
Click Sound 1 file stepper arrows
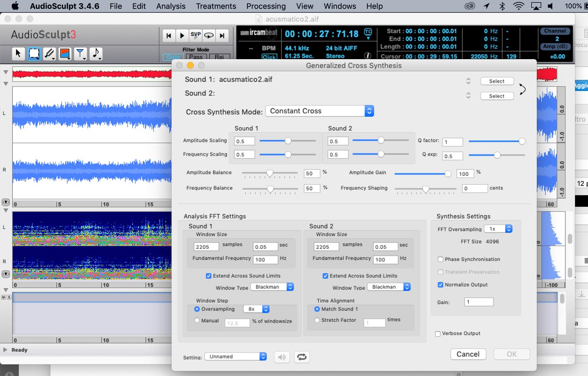point(468,81)
